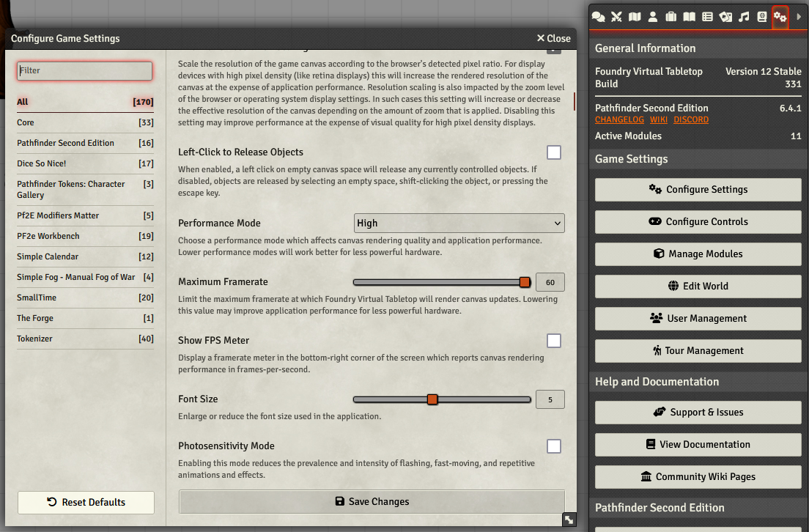Open the Performance Mode dropdown
Image resolution: width=809 pixels, height=532 pixels.
click(459, 223)
